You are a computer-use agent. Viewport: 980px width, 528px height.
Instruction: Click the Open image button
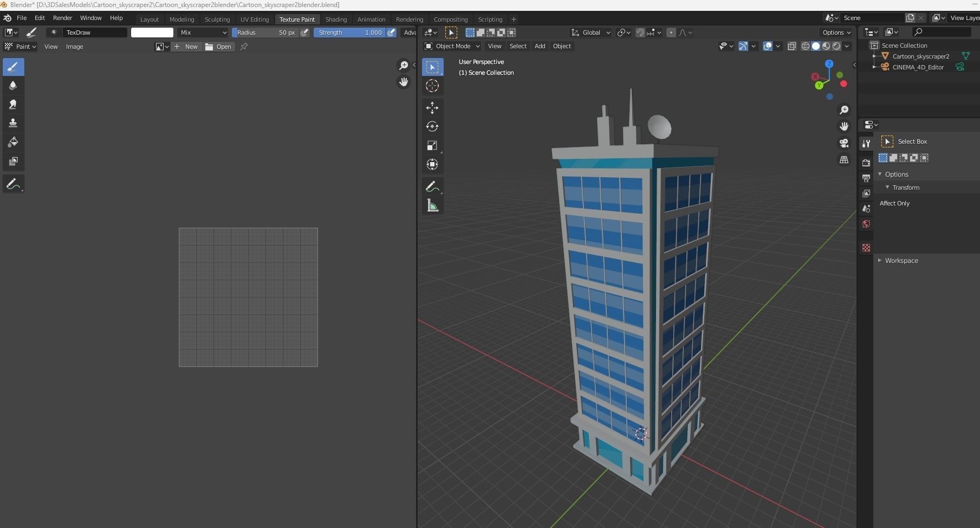218,47
